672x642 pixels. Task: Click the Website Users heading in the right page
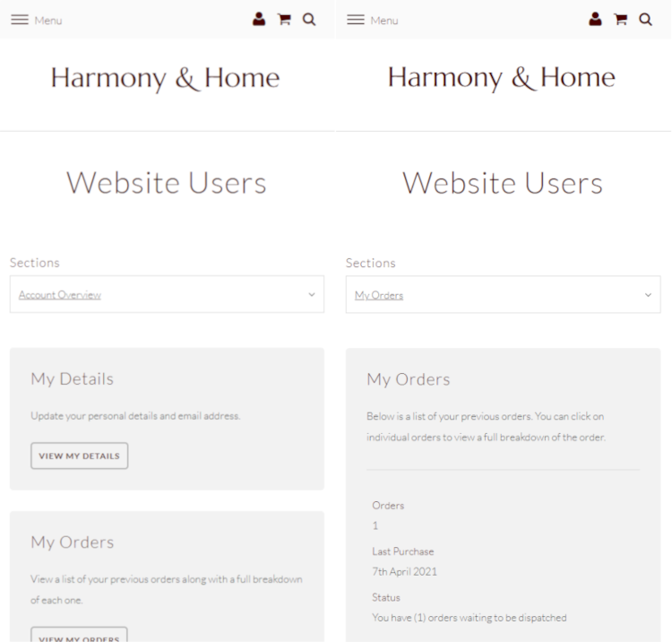(x=503, y=183)
